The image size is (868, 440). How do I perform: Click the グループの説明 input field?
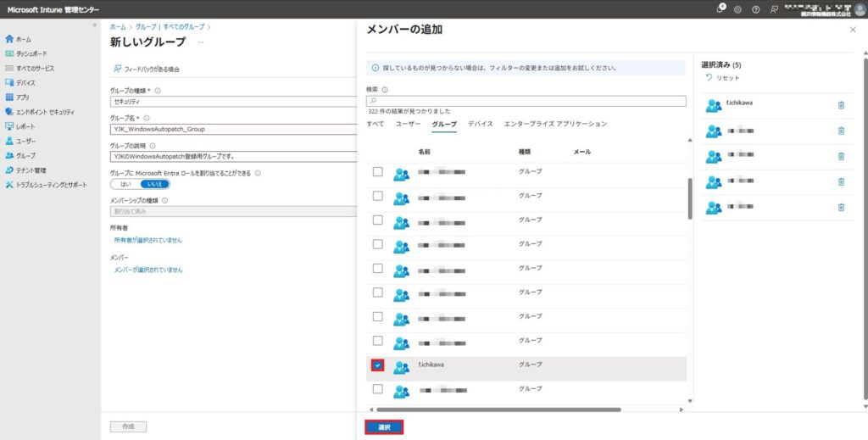234,157
